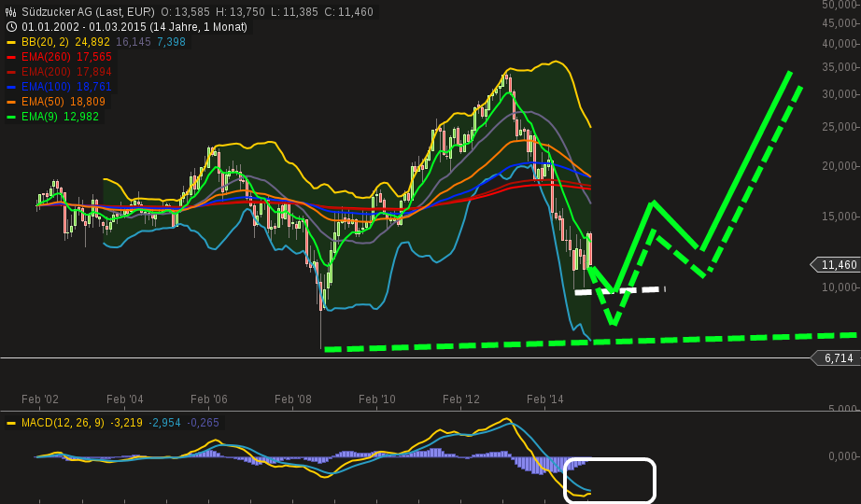Viewport: 861px width, 504px height.
Task: Click the date range 01.01.2002 - 01.03.2015
Action: pos(84,27)
